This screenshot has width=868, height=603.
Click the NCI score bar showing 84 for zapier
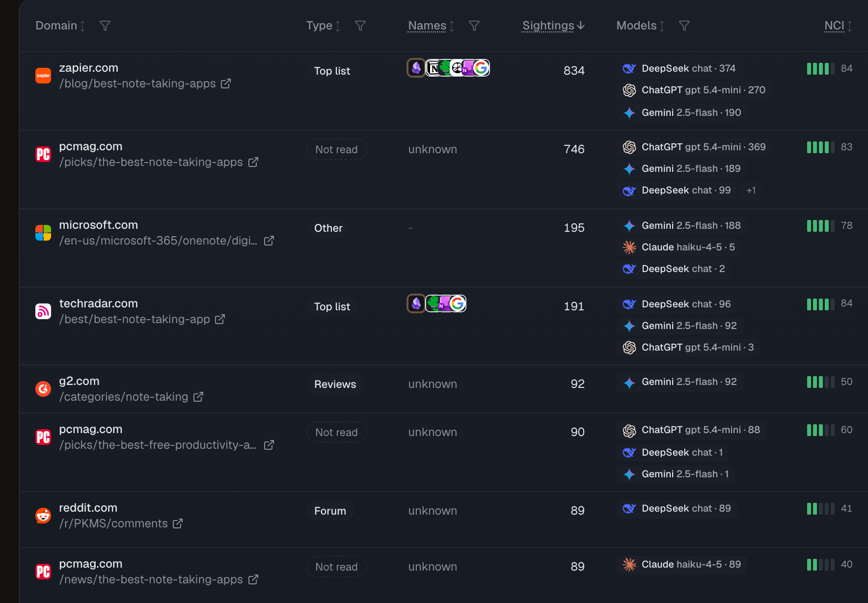click(821, 69)
